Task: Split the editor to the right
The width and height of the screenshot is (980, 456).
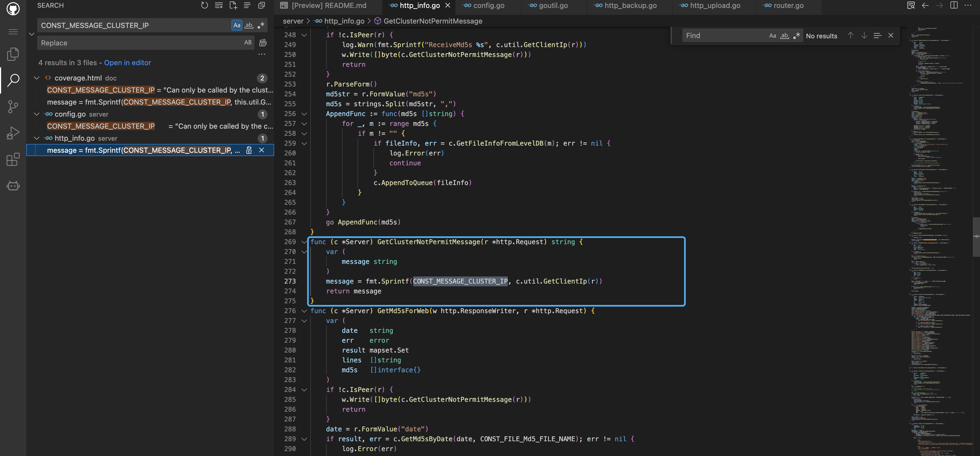Action: tap(954, 5)
